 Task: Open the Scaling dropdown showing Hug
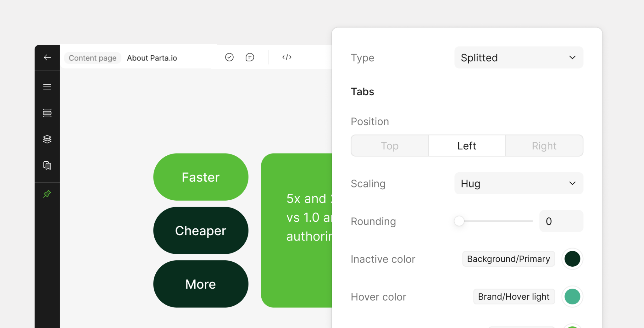tap(519, 183)
